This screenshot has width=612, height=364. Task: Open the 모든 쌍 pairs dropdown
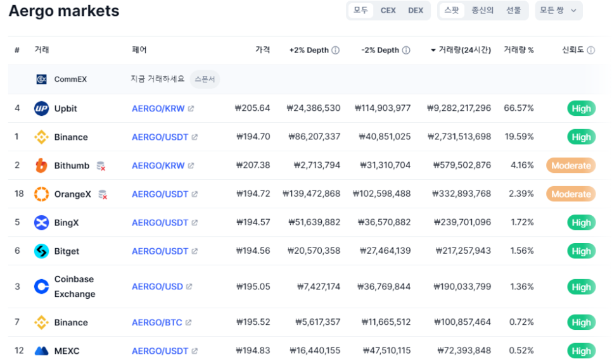pos(559,10)
